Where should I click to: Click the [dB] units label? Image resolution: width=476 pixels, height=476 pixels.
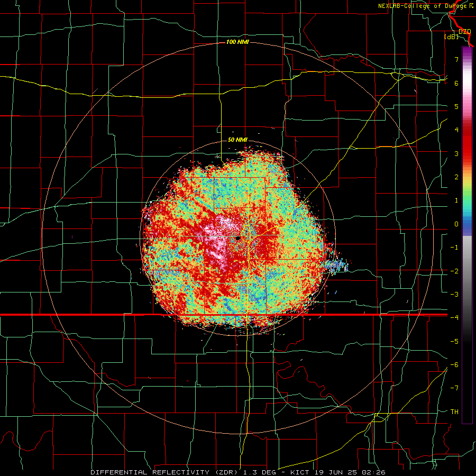click(452, 37)
